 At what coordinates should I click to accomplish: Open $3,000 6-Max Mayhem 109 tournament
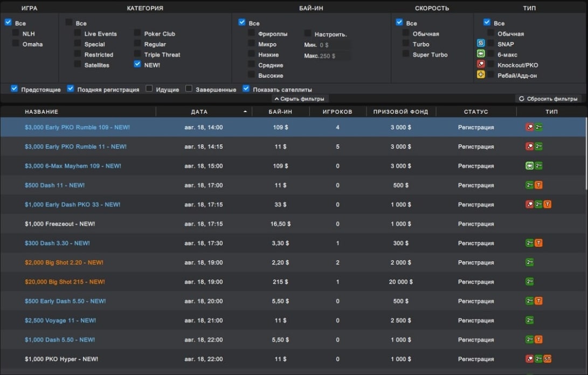tap(73, 166)
